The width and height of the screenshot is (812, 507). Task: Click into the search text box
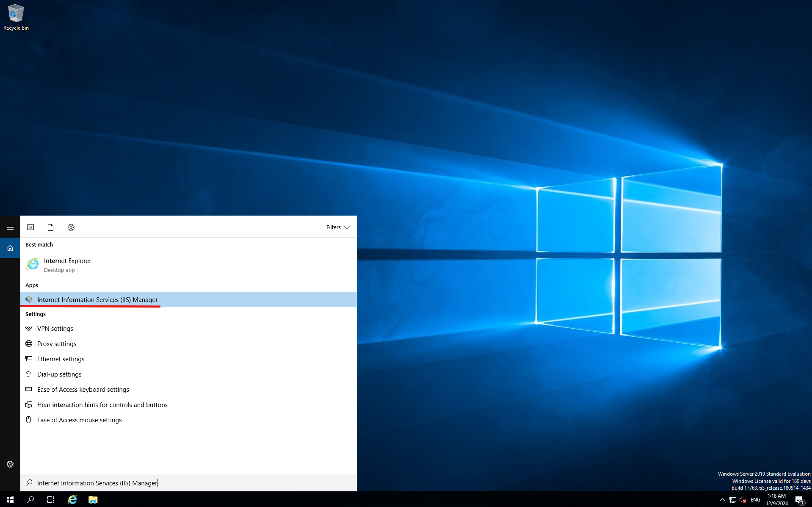click(188, 483)
